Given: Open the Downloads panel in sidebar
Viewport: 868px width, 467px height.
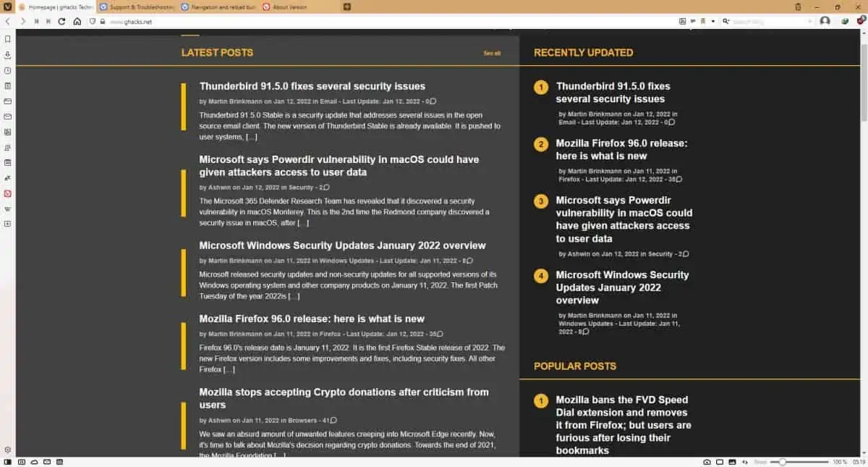Looking at the screenshot, I should pyautogui.click(x=7, y=55).
